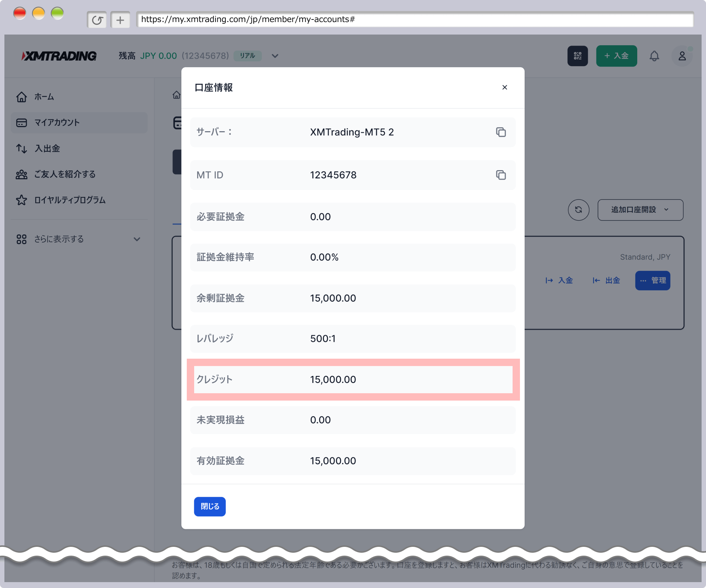Click the 管理 button on account card
The height and width of the screenshot is (588, 706).
pos(652,280)
